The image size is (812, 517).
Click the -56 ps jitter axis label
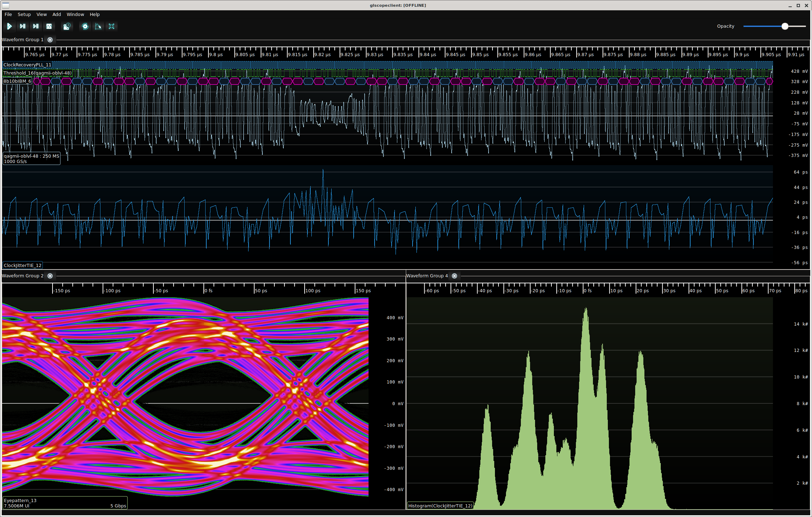(800, 263)
